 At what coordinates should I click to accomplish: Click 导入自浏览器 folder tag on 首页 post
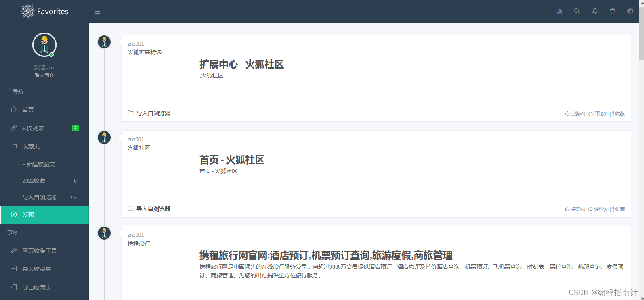[149, 209]
